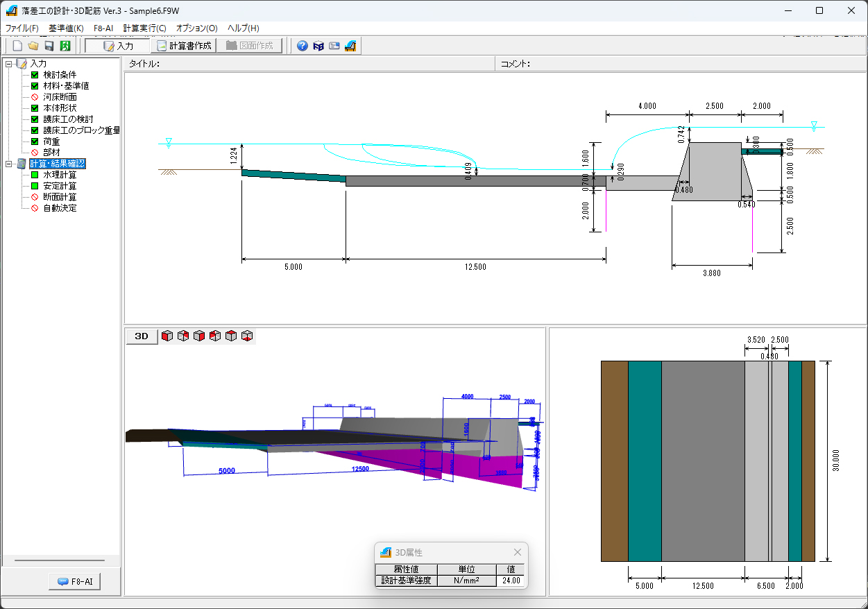Open help with the blue question mark icon
The image size is (868, 609).
pos(303,46)
